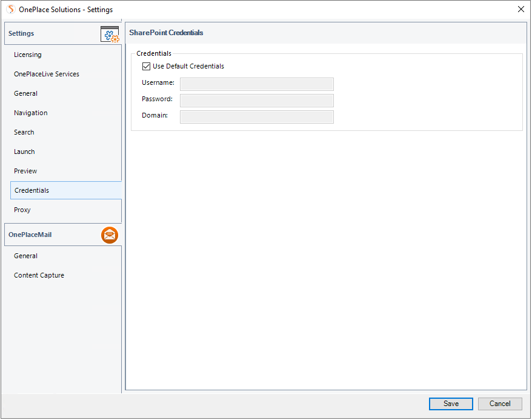The width and height of the screenshot is (532, 420).
Task: Save the settings
Action: (451, 404)
